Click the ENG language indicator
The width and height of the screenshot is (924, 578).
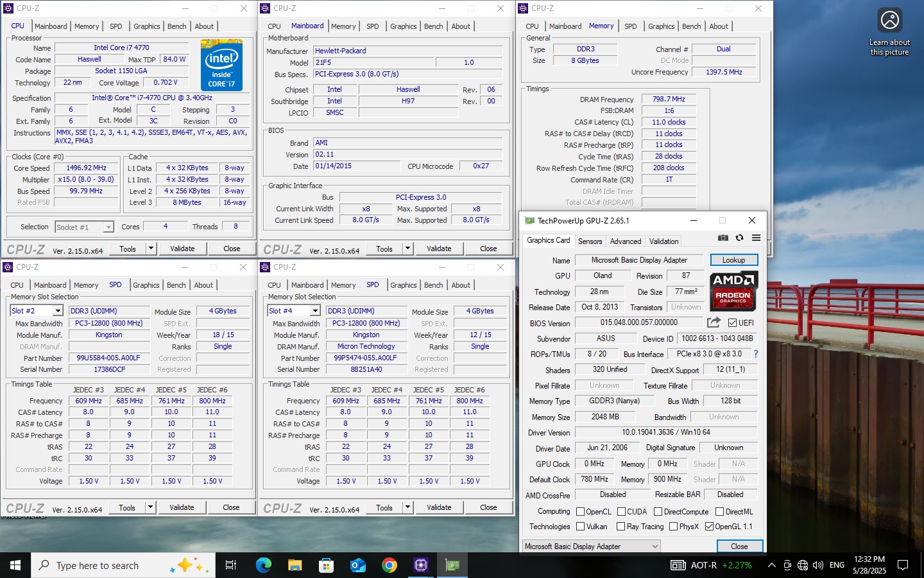click(x=837, y=565)
